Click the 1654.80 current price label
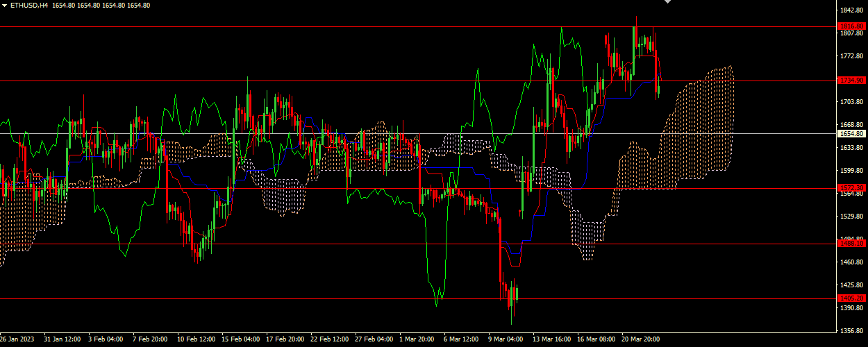The height and width of the screenshot is (347, 868). click(x=851, y=133)
